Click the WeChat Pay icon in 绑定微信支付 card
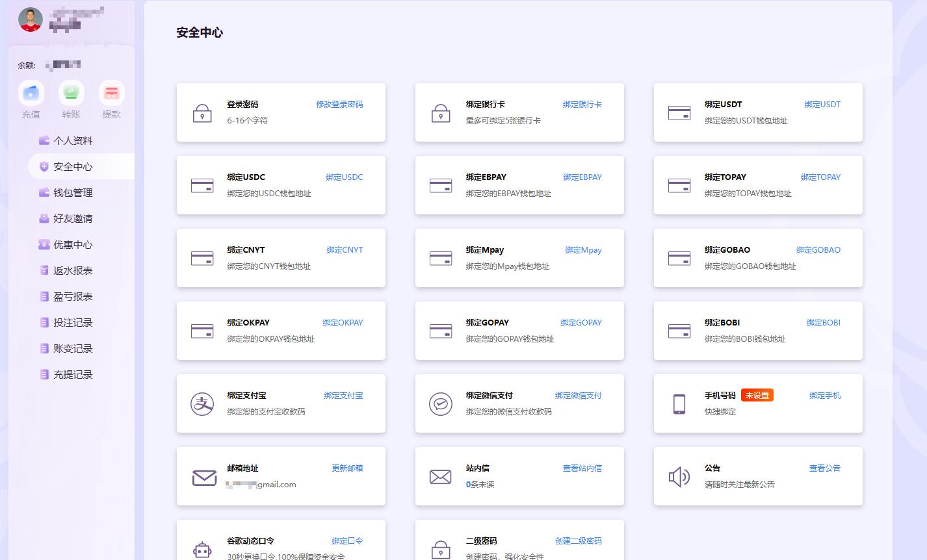927x560 pixels. coord(441,403)
